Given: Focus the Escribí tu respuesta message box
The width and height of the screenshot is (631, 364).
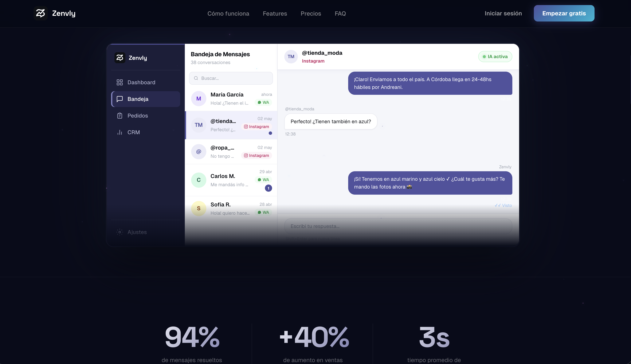Looking at the screenshot, I should coord(398,226).
